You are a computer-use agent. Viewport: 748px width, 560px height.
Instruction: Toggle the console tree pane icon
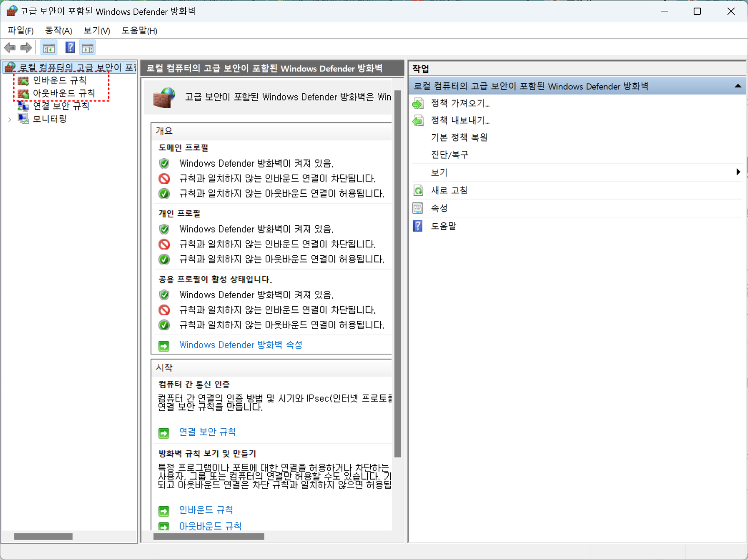point(49,48)
